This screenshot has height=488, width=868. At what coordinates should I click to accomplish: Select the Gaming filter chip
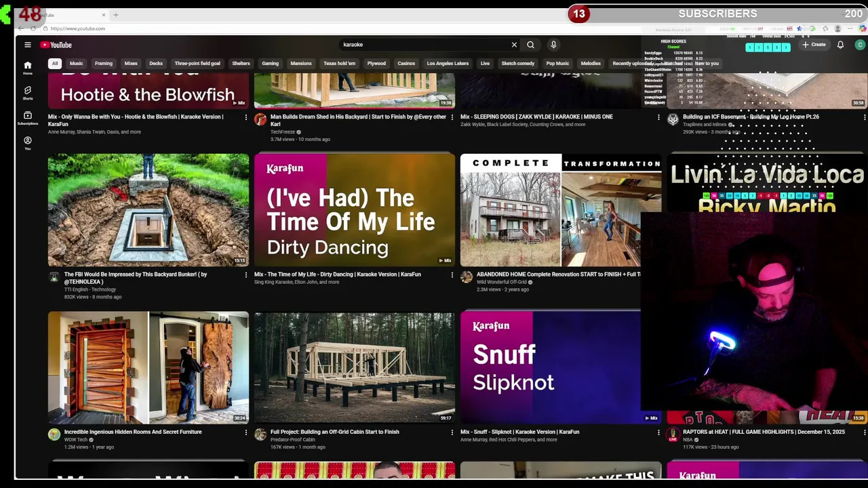coord(270,64)
